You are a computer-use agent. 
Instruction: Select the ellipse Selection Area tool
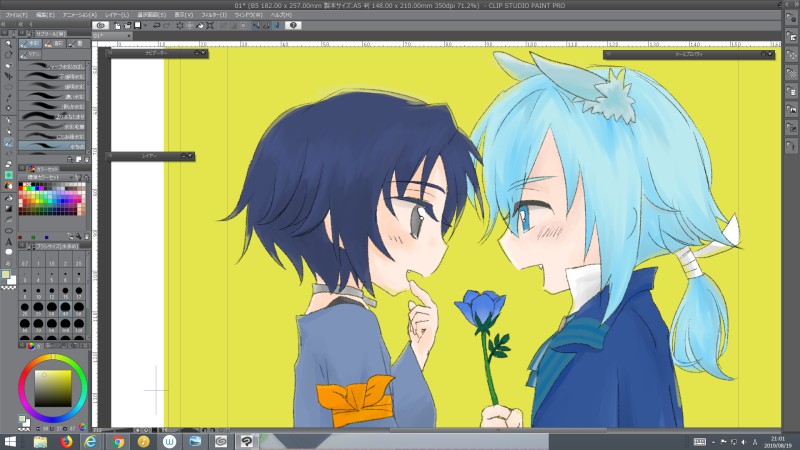coord(8,87)
